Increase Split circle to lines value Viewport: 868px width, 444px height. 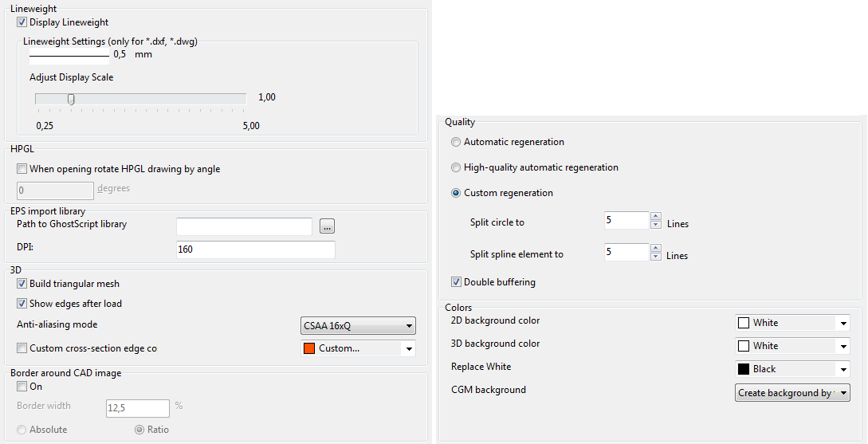coord(656,216)
